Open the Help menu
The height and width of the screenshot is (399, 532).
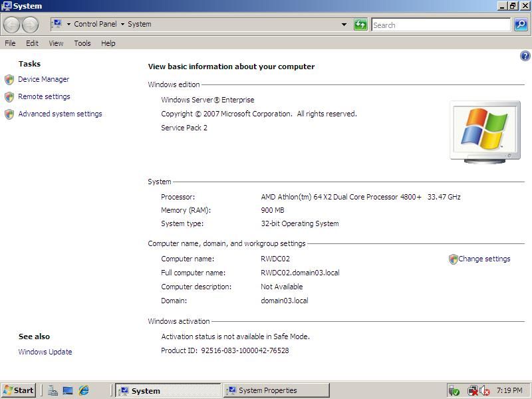pos(108,43)
